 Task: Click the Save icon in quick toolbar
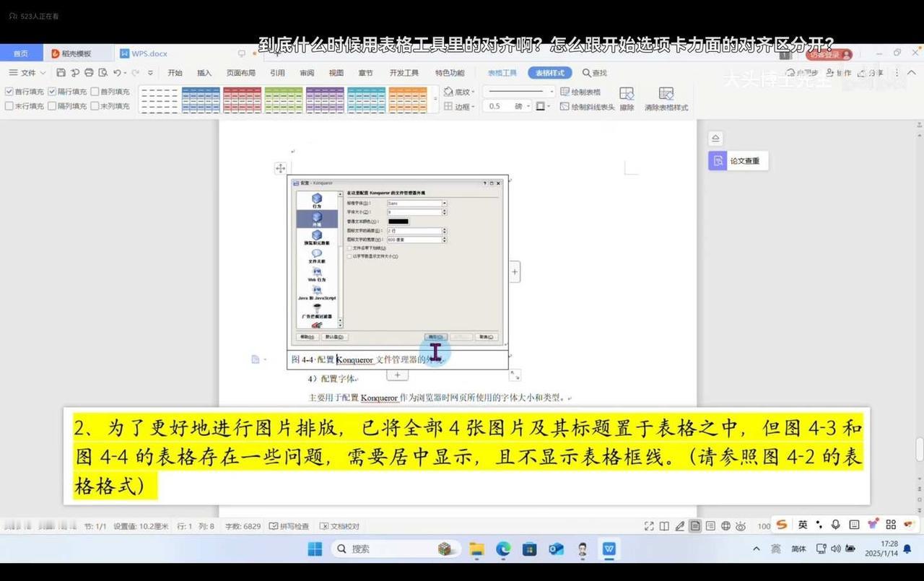[x=61, y=73]
